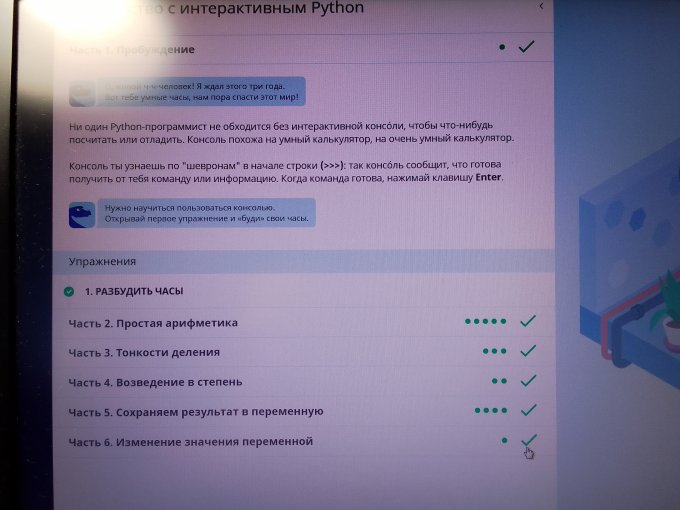680x510 pixels.
Task: Open Часть 4. Возведение в степень
Action: click(x=155, y=382)
